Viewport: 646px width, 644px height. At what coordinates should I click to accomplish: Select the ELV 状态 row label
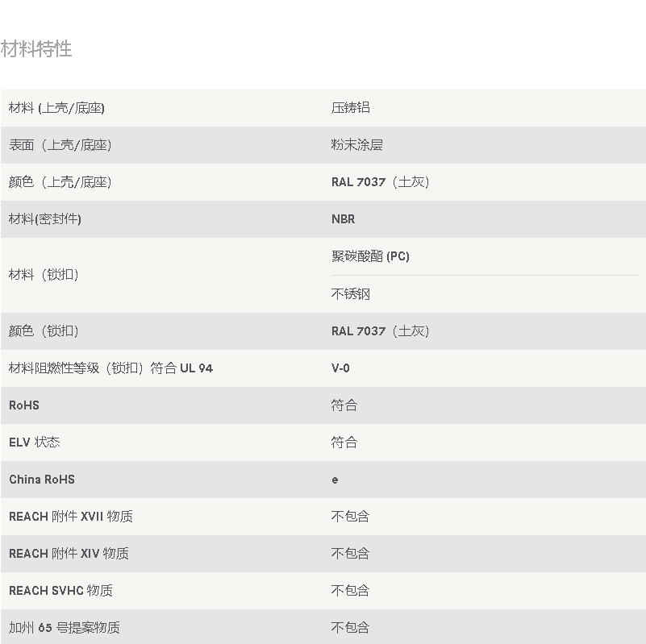pos(34,442)
